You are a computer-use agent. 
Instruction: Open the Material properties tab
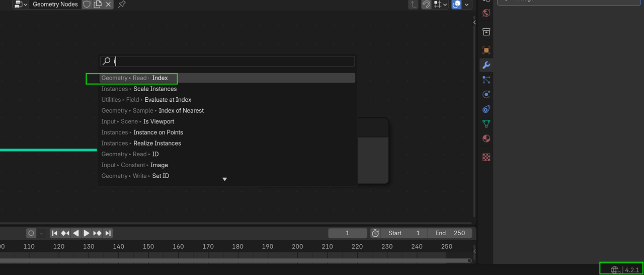[x=486, y=139]
